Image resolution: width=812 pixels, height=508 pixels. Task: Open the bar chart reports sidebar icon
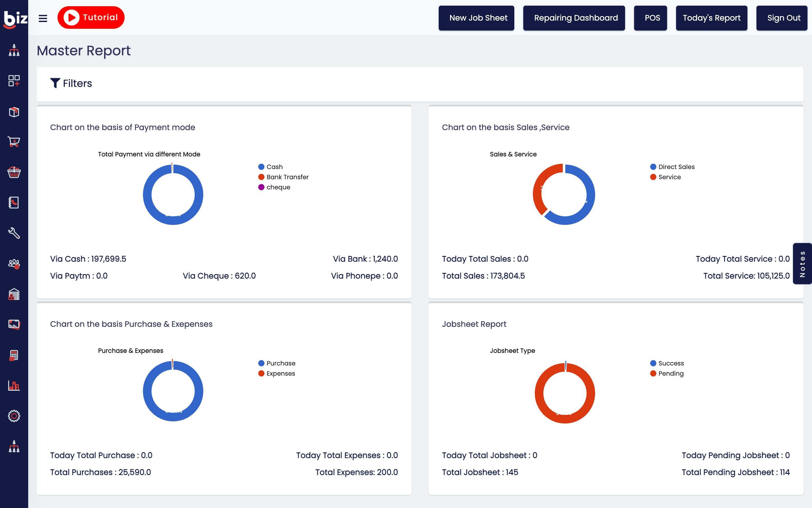click(x=14, y=385)
